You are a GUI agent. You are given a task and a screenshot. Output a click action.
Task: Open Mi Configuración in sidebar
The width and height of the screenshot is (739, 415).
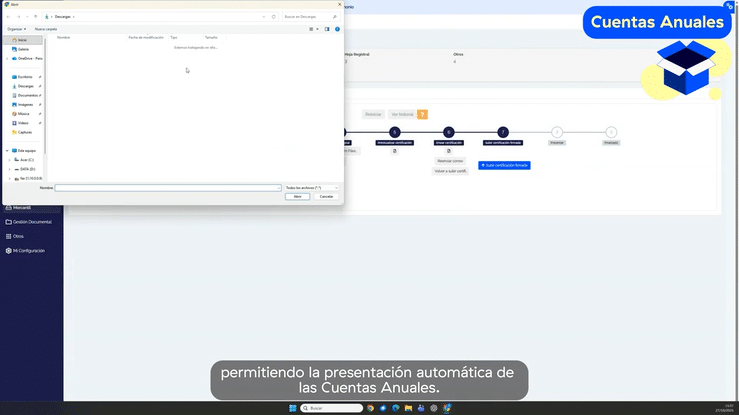[x=28, y=251]
